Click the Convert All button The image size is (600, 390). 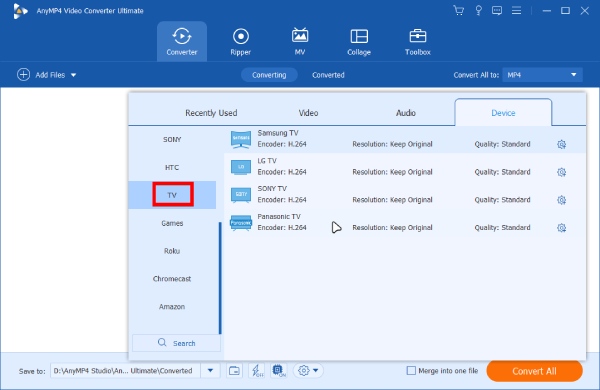[x=534, y=371]
